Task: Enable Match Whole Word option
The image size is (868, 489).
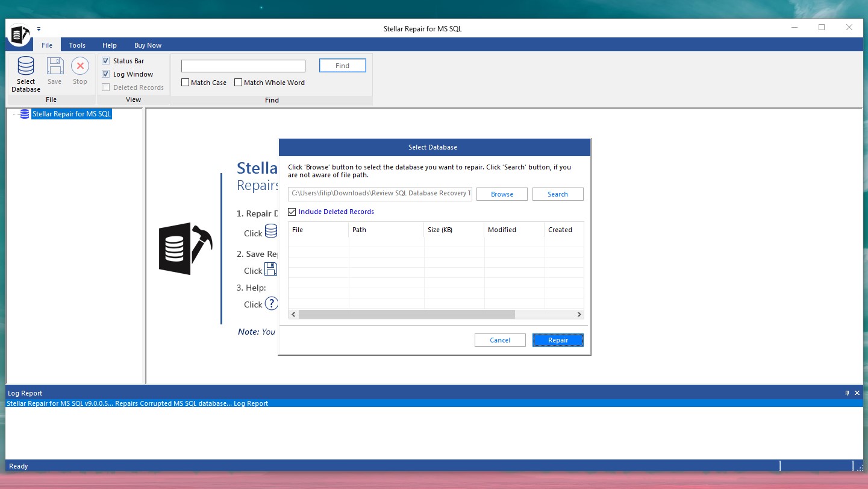Action: click(239, 83)
